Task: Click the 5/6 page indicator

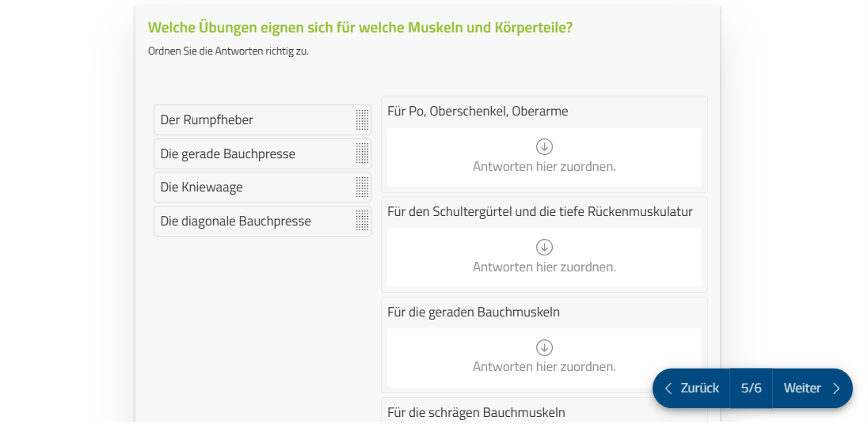Action: point(752,388)
